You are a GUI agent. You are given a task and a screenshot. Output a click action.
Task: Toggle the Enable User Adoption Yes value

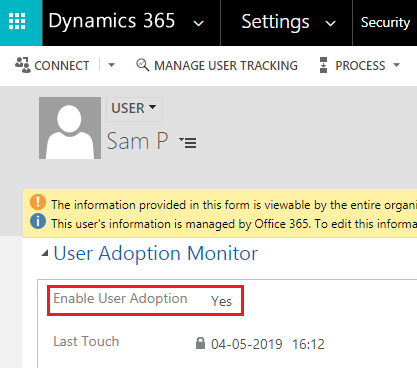221,301
